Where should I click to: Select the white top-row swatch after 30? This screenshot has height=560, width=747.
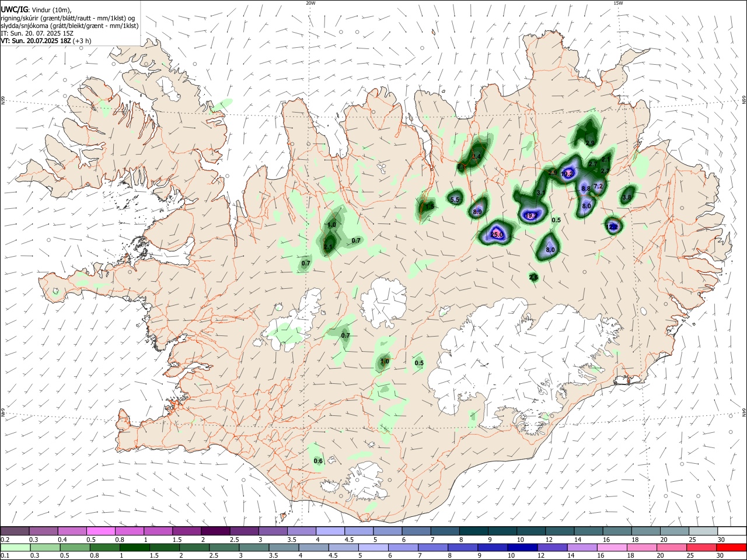click(x=732, y=531)
